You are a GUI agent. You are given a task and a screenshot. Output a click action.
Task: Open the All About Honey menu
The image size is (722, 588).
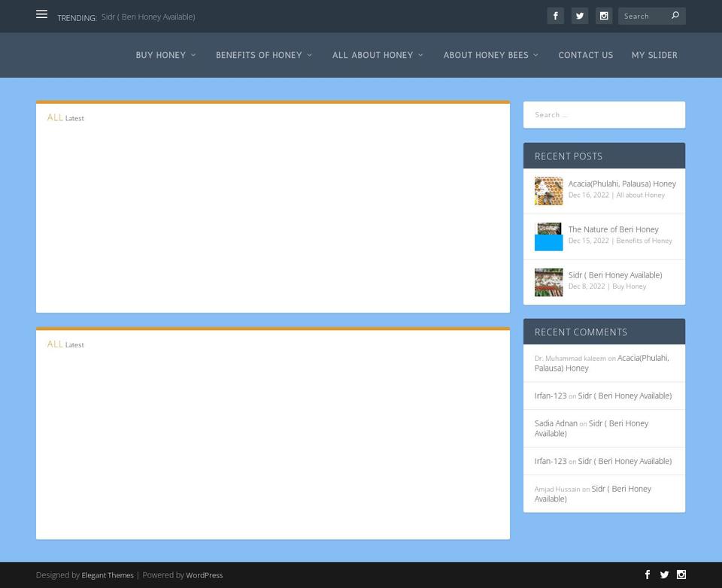[x=372, y=55]
